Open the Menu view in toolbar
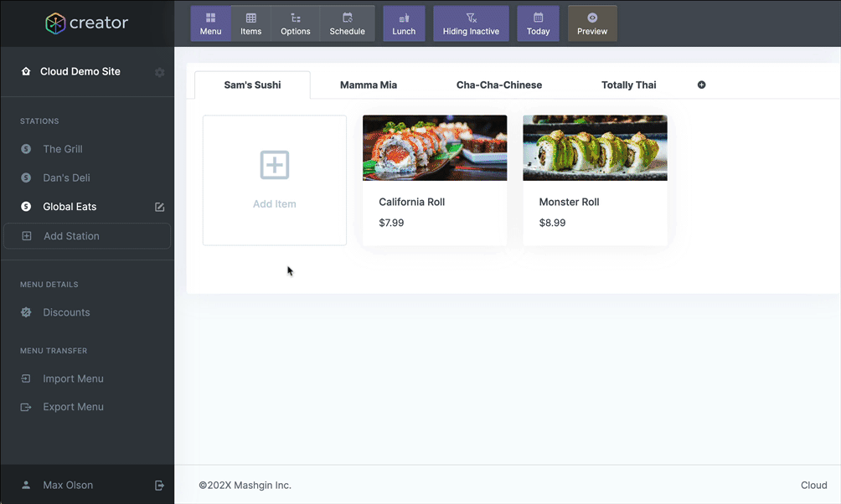The image size is (841, 504). point(210,23)
